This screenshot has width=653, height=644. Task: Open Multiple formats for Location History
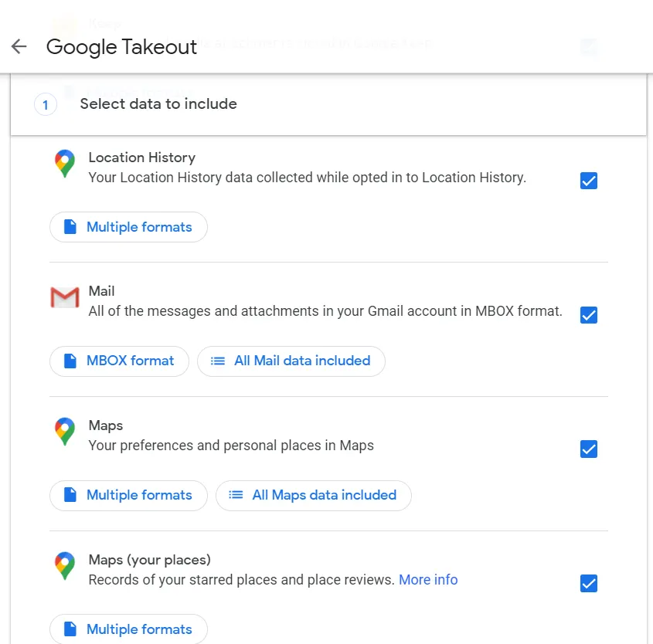tap(129, 227)
